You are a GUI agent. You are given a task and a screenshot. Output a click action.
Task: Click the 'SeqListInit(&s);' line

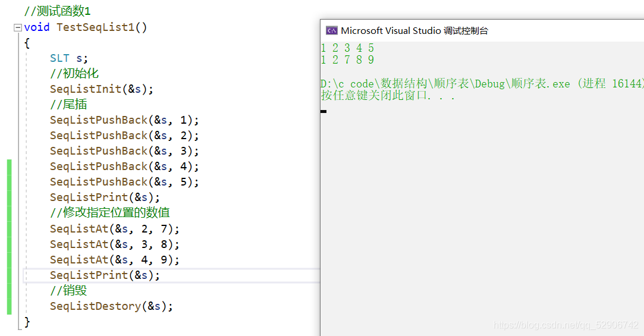click(x=102, y=89)
